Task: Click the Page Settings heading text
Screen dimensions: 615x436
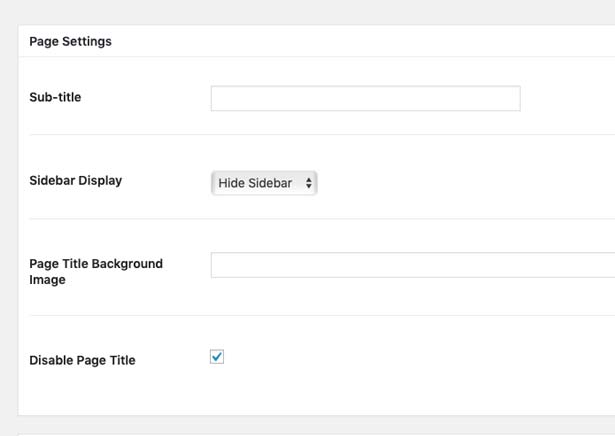Action: pos(71,41)
